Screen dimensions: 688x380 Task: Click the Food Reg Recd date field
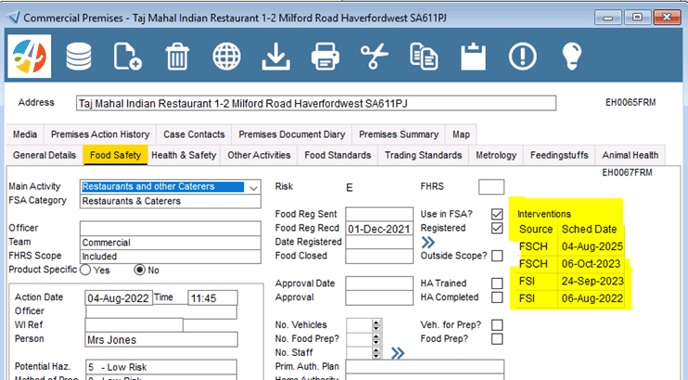click(379, 229)
